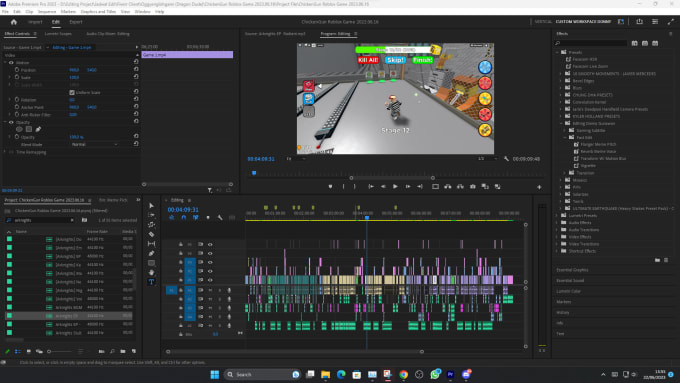This screenshot has width=680, height=383.
Task: Toggle Snap in timeline
Action: [x=183, y=217]
